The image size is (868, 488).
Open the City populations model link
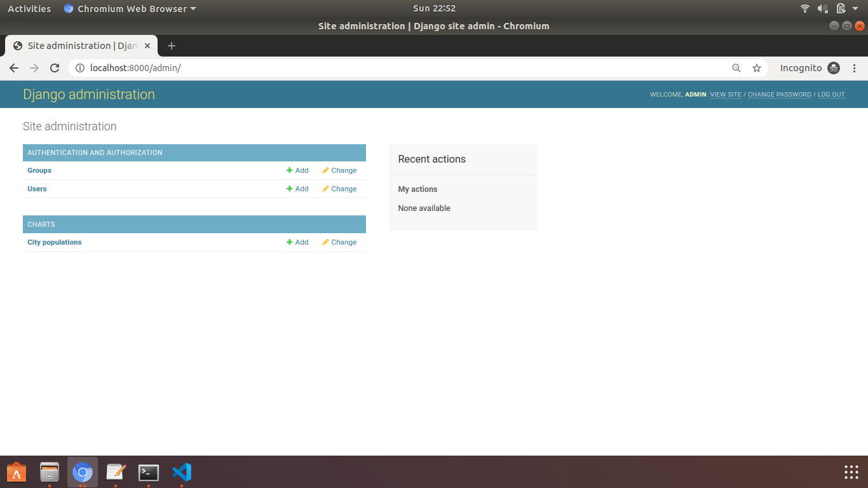pyautogui.click(x=55, y=242)
